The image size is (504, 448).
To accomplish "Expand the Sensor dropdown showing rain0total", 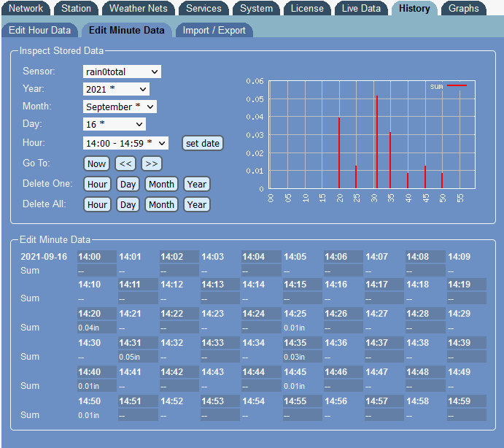I will (x=122, y=72).
